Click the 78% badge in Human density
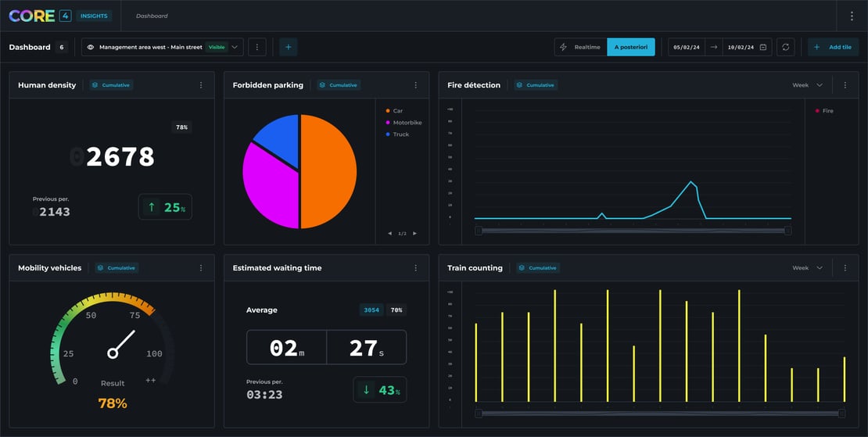868x437 pixels. [x=181, y=127]
